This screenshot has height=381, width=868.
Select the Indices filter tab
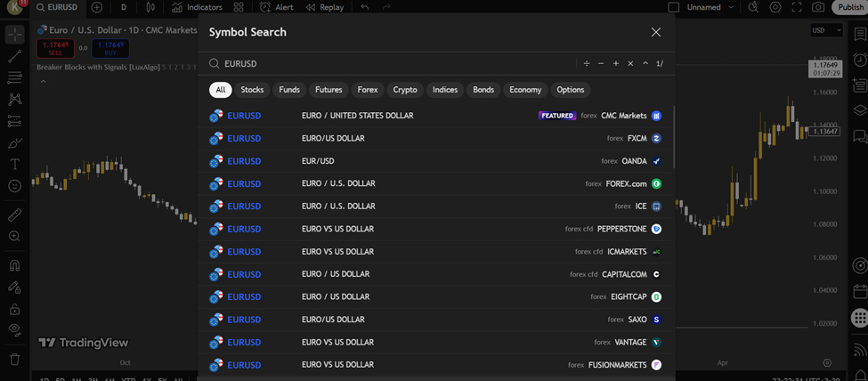(445, 90)
